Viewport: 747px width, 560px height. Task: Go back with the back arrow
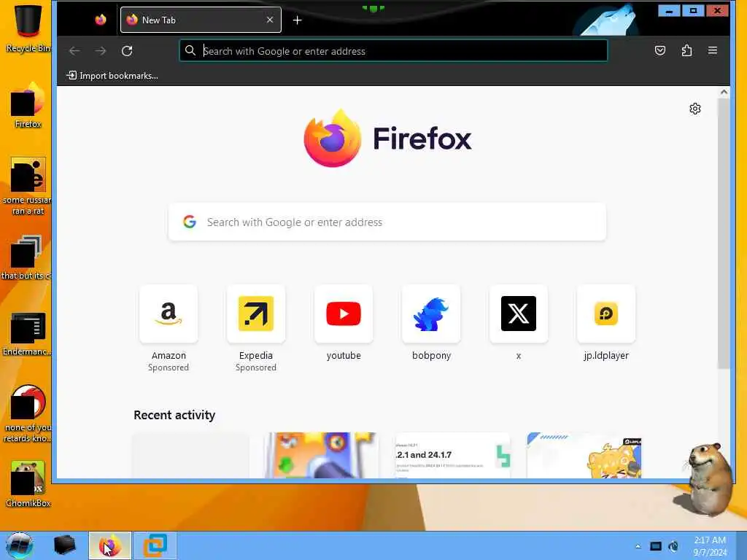[74, 50]
